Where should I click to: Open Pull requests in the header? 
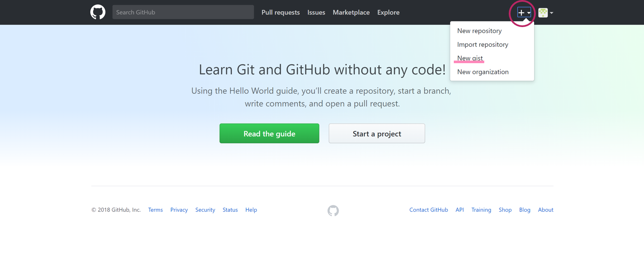click(x=280, y=12)
